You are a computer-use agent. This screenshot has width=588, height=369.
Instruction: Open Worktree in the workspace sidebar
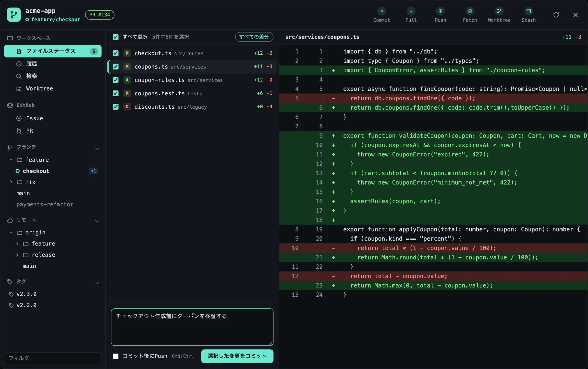pos(53,89)
